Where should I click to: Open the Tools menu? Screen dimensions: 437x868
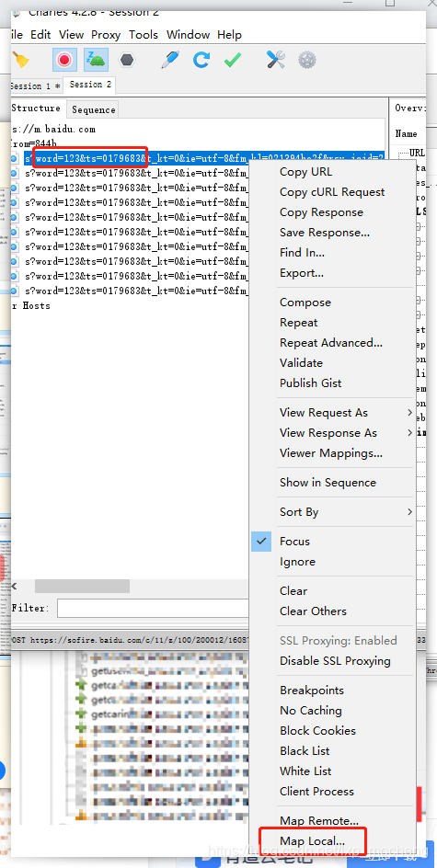click(x=144, y=34)
